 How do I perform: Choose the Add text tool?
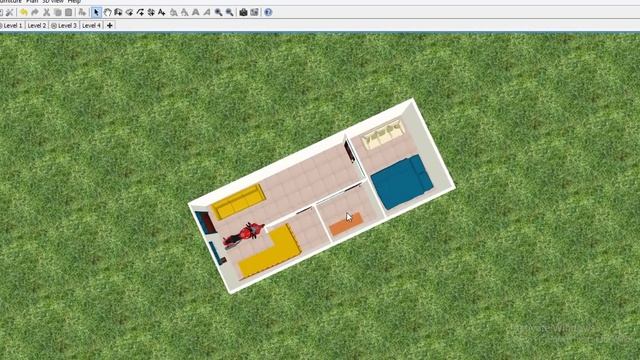tap(162, 12)
